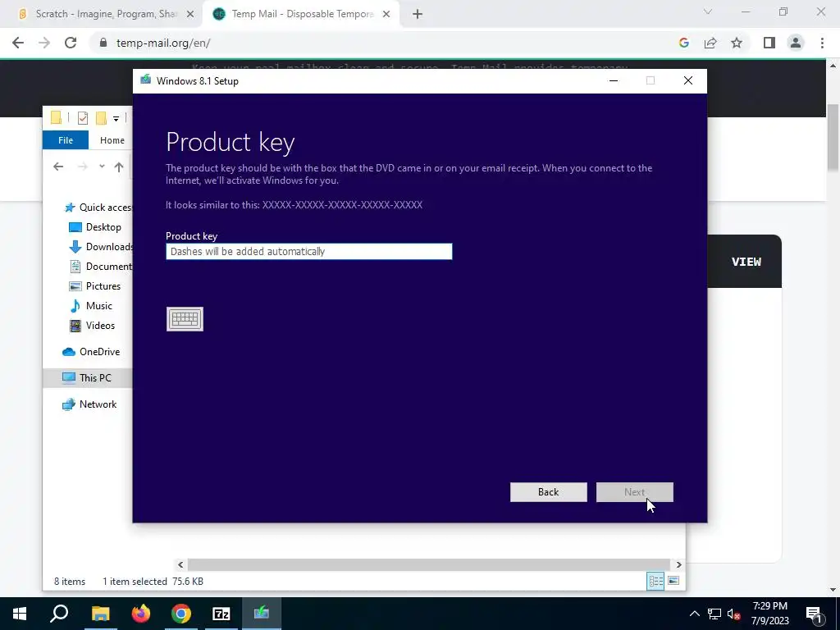Open Chrome three-dot menu
The width and height of the screenshot is (840, 630).
(x=822, y=43)
